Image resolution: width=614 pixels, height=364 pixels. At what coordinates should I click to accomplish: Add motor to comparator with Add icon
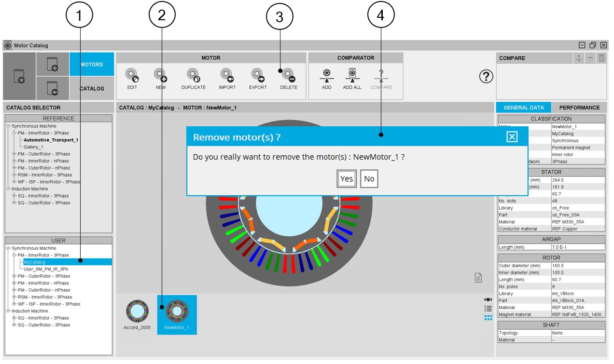(327, 75)
